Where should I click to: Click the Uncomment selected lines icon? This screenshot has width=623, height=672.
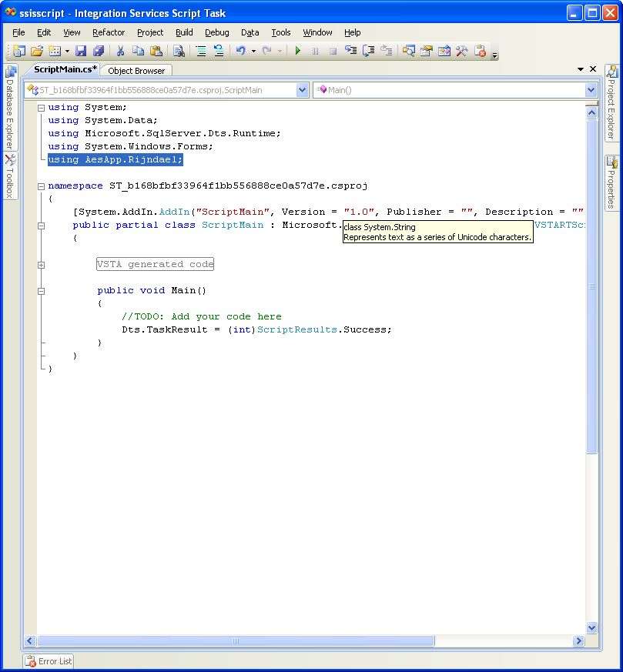point(219,51)
